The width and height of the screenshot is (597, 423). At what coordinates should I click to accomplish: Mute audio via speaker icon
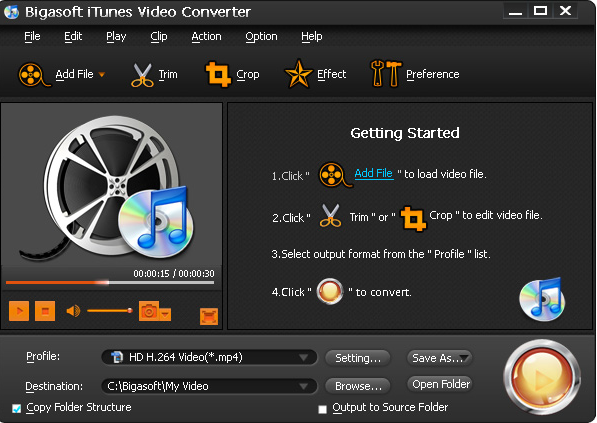pyautogui.click(x=73, y=311)
